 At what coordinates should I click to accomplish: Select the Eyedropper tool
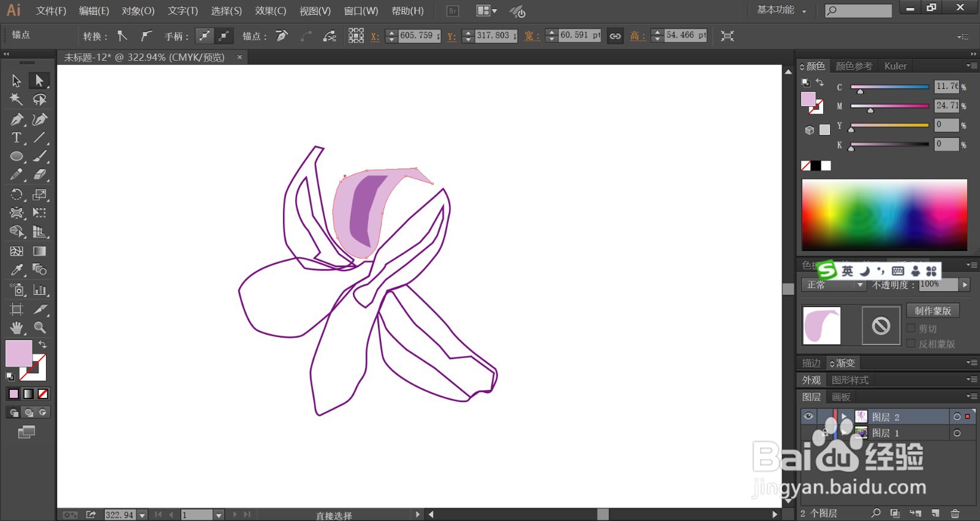(17, 270)
